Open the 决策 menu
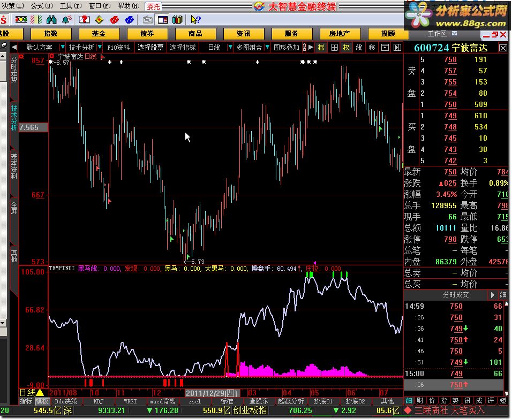 [x=12, y=6]
